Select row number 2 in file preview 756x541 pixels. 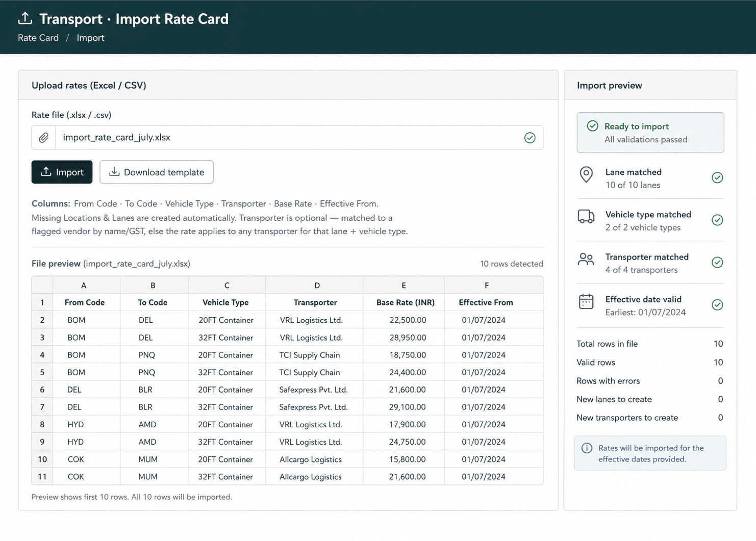[x=42, y=320]
